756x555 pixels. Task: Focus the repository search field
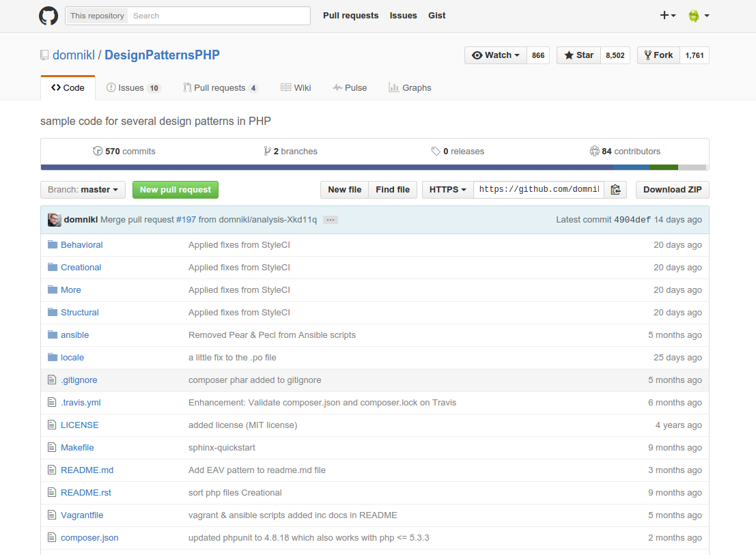[219, 16]
